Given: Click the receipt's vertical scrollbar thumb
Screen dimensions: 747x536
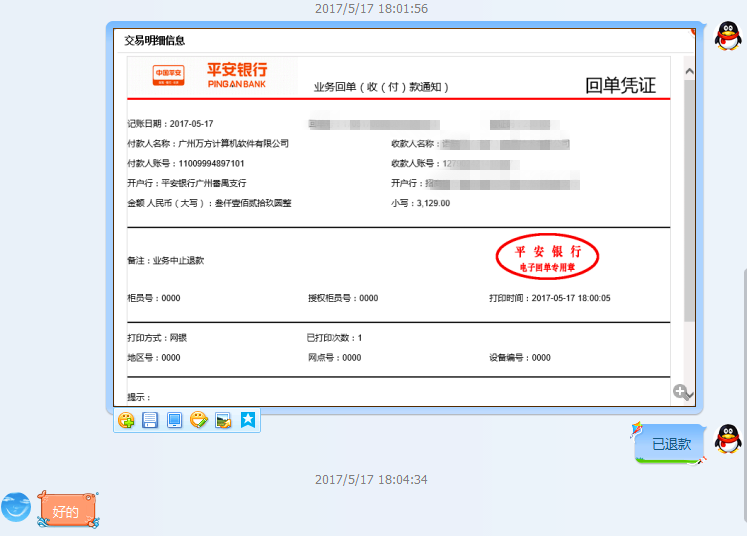Looking at the screenshot, I should [x=689, y=201].
